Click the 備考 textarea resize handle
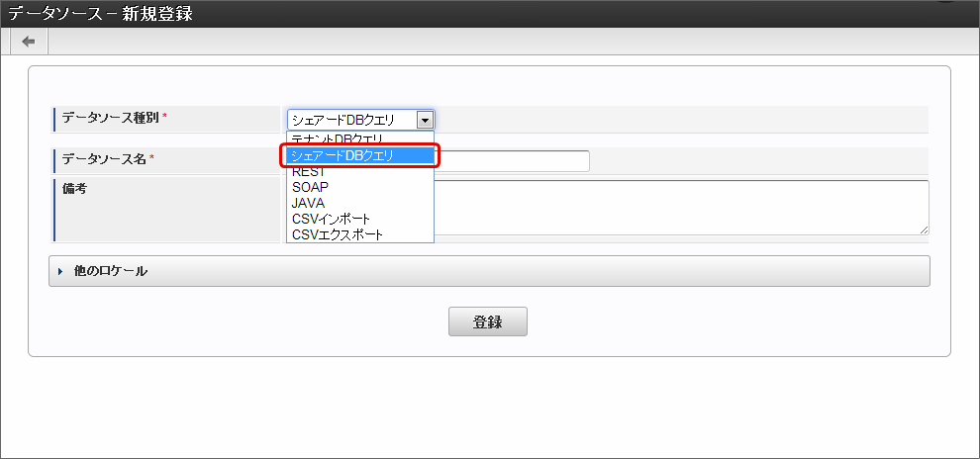 tap(924, 230)
